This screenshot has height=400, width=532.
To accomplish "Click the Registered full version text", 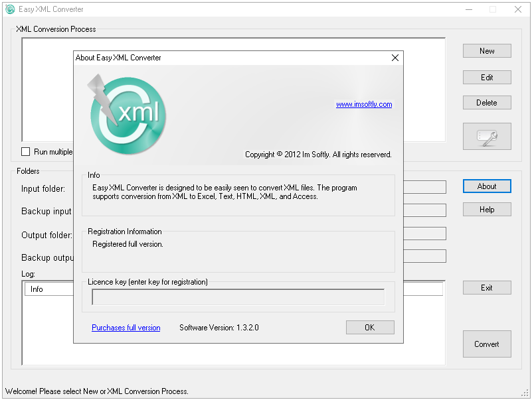I will pyautogui.click(x=128, y=244).
